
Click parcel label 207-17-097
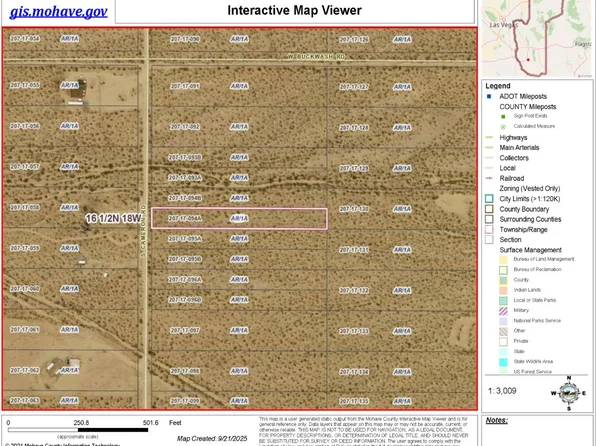point(185,330)
